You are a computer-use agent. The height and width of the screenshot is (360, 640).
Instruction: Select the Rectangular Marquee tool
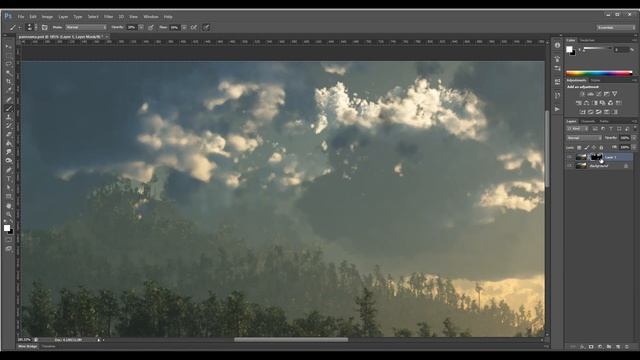tap(9, 55)
